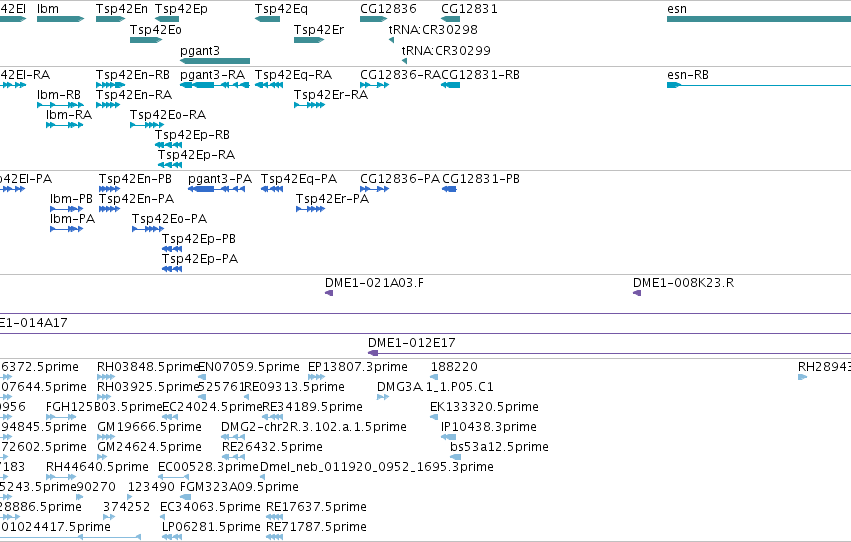Click the Tsp42Er-PA protein label
Image resolution: width=851 pixels, height=542 pixels.
click(332, 199)
